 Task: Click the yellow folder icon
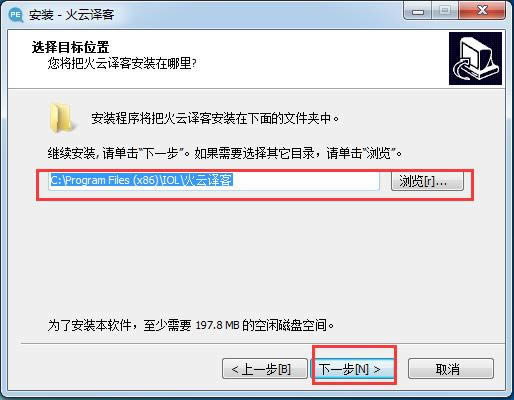point(62,118)
